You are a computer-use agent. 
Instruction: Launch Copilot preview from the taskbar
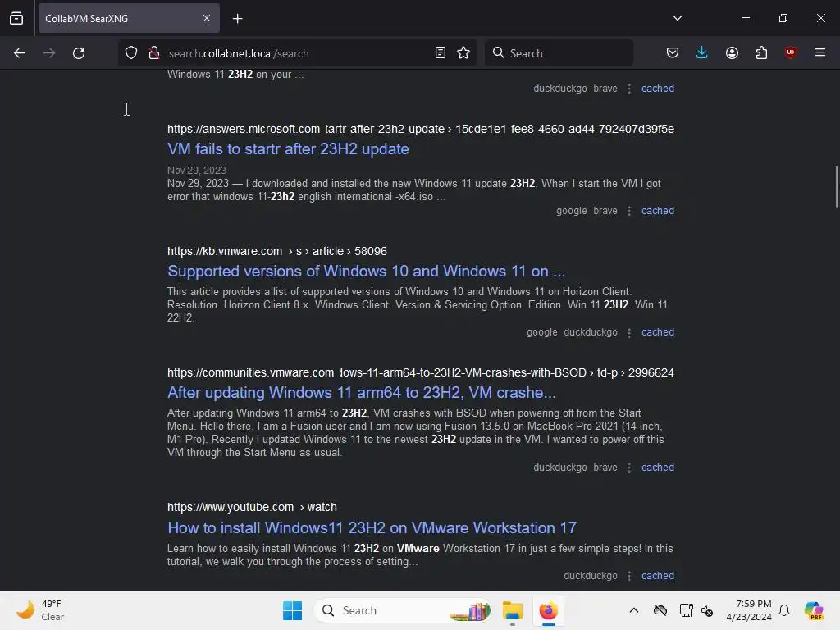coord(813,610)
